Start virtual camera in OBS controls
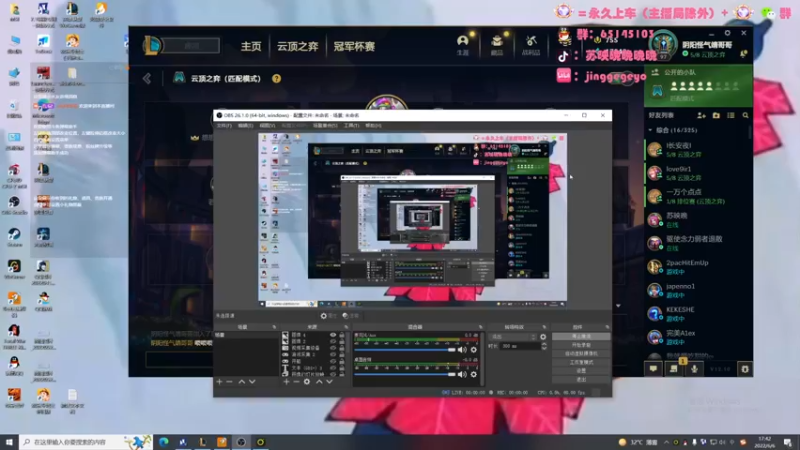This screenshot has width=800, height=450. (581, 354)
